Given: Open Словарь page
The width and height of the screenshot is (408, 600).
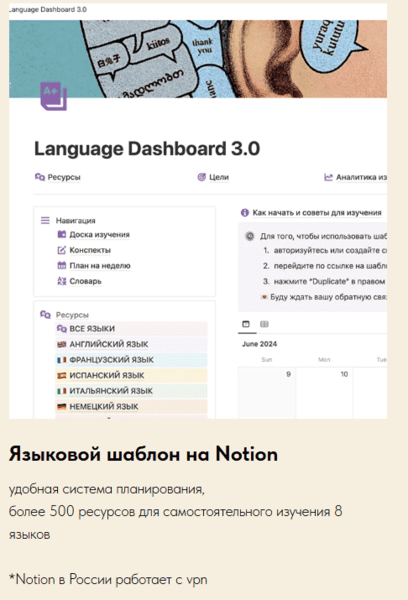Looking at the screenshot, I should pos(85,281).
